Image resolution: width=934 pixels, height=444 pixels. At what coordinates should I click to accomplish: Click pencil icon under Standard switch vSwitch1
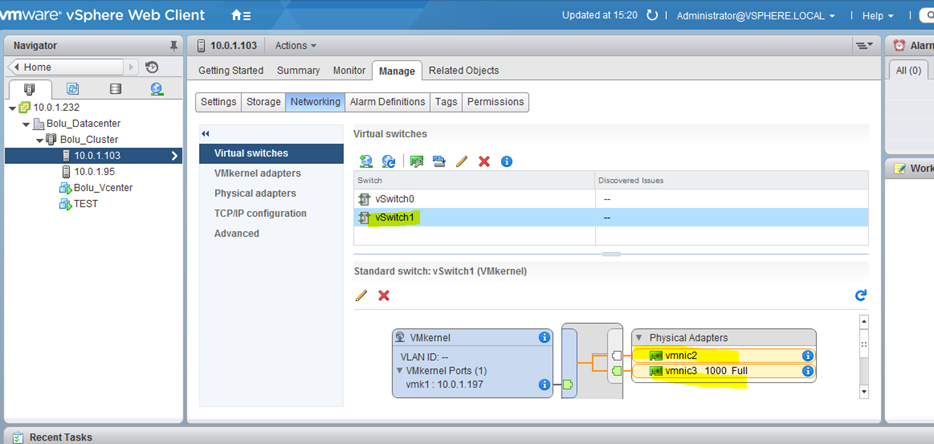click(361, 295)
